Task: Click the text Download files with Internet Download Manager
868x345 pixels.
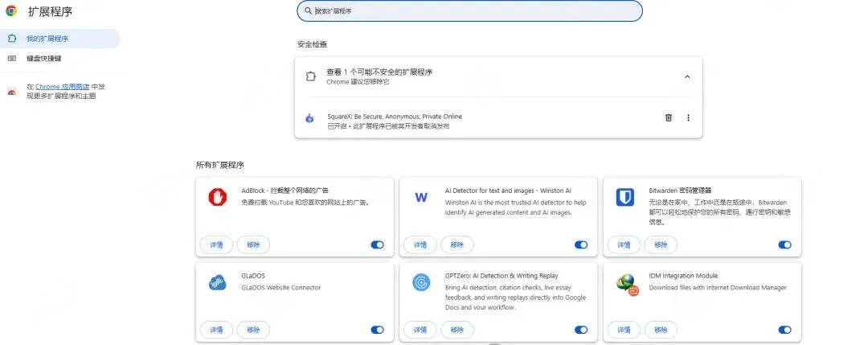Action: point(718,287)
